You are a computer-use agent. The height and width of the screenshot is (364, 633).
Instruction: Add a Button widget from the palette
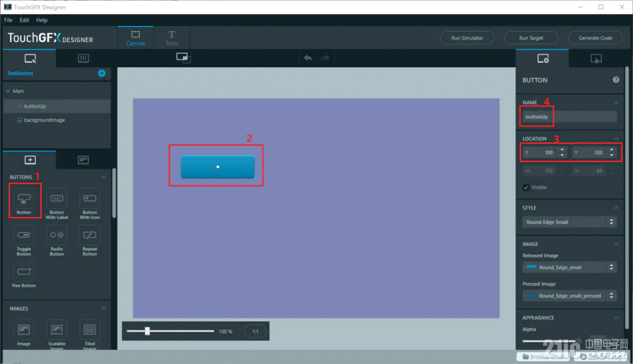[24, 202]
